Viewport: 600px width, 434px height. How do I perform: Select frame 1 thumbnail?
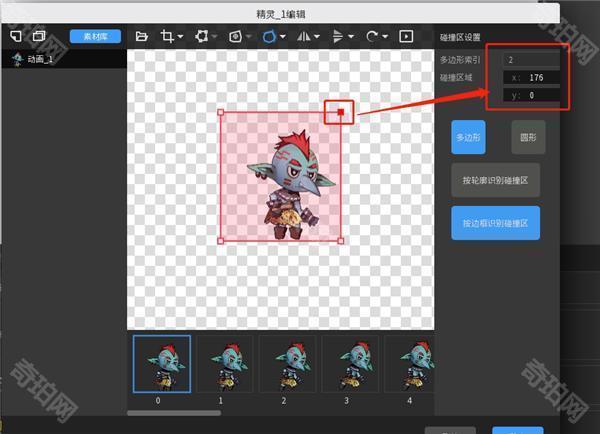tap(225, 364)
